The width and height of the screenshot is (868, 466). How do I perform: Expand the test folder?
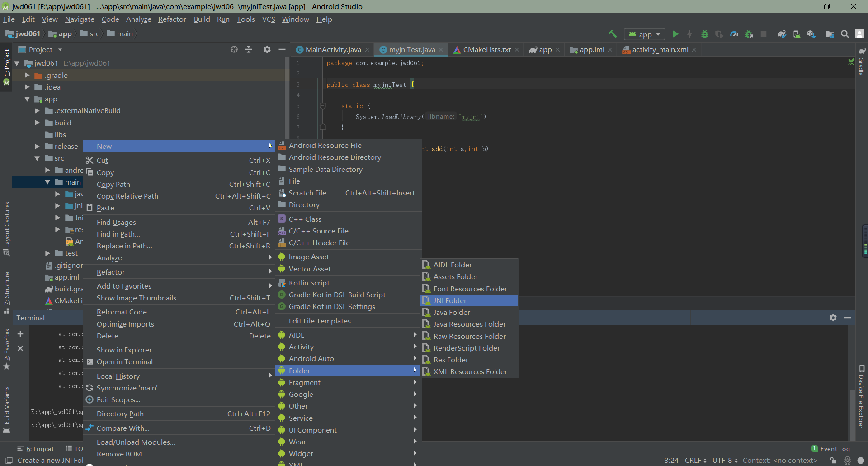point(47,253)
